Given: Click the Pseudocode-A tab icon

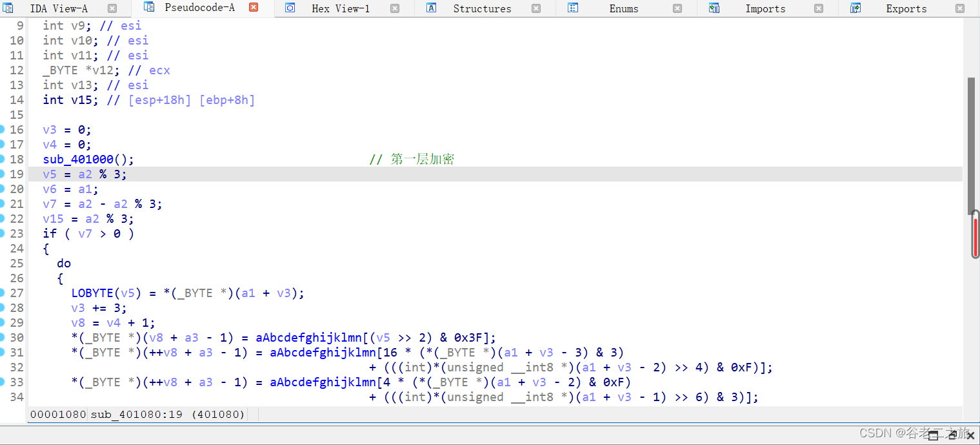Looking at the screenshot, I should pyautogui.click(x=148, y=8).
